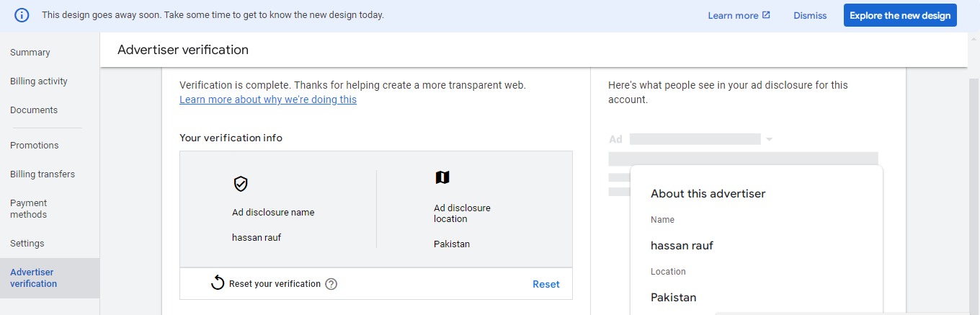
Task: Click the help question mark icon
Action: [x=331, y=284]
